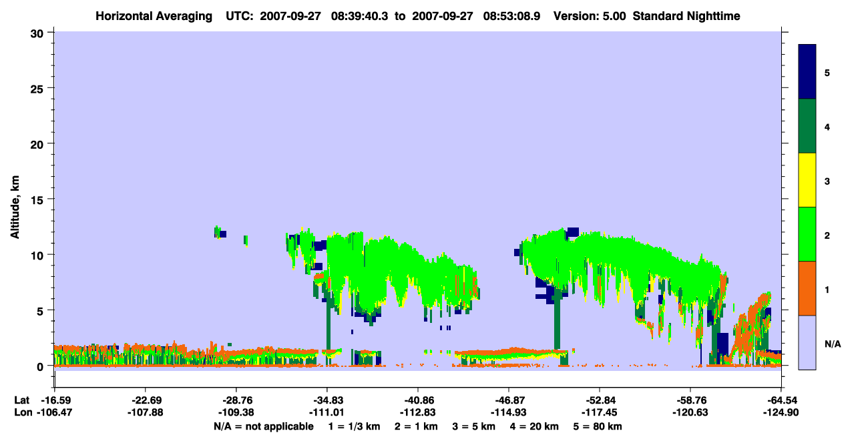The height and width of the screenshot is (445, 868).
Task: Click the colorbar label '2'
Action: (x=827, y=235)
